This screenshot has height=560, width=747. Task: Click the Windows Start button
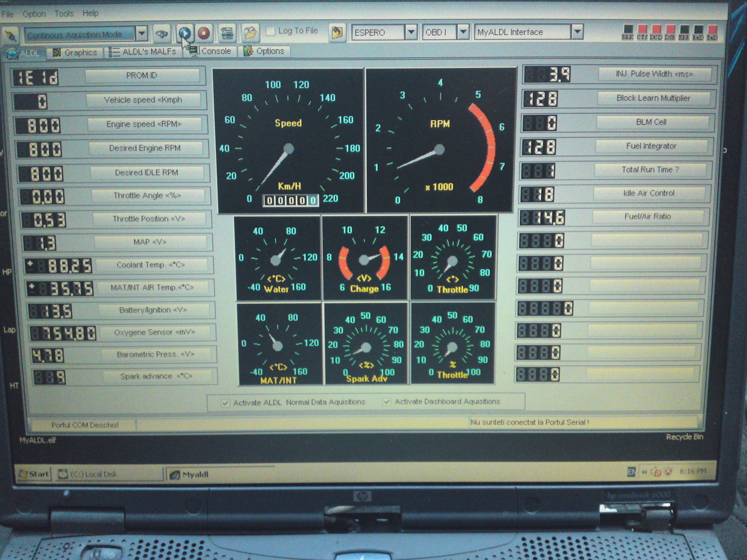34,474
